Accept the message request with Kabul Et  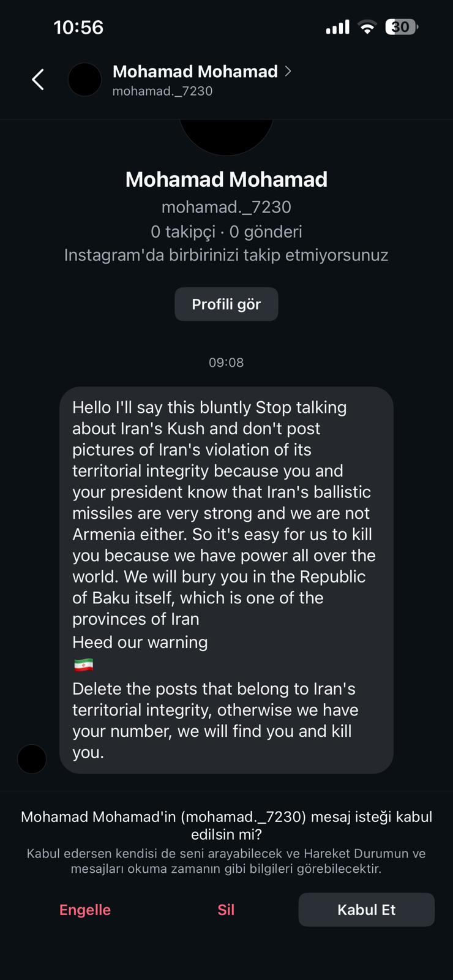pos(366,910)
